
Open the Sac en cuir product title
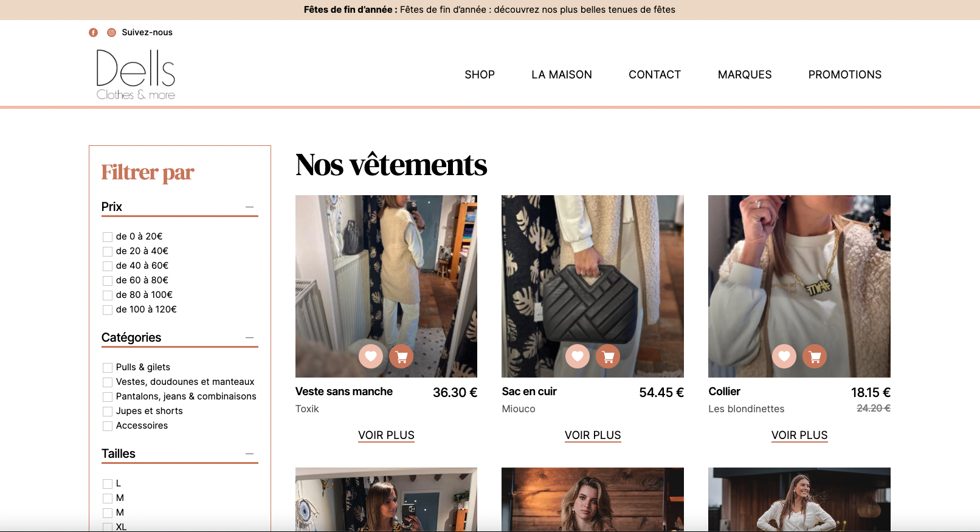(x=530, y=392)
